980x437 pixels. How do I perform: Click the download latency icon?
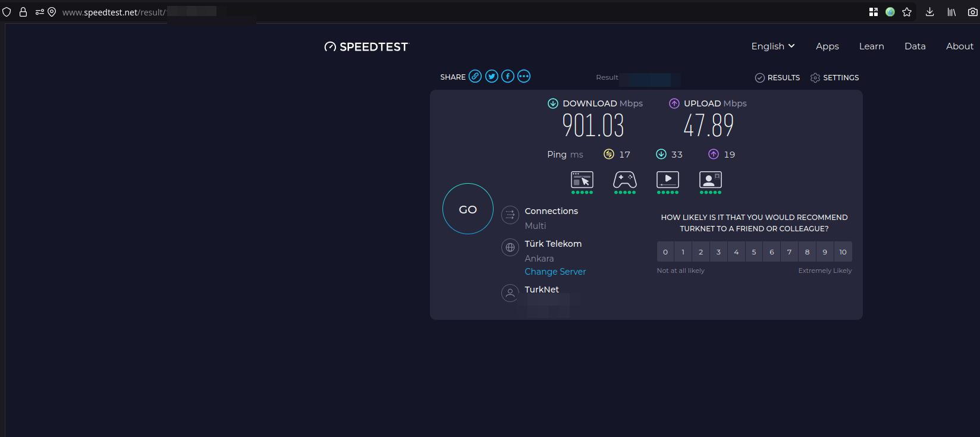pyautogui.click(x=661, y=154)
